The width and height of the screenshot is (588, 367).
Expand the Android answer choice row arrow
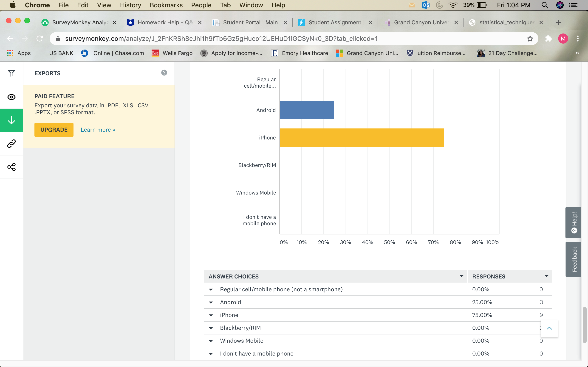(x=211, y=303)
